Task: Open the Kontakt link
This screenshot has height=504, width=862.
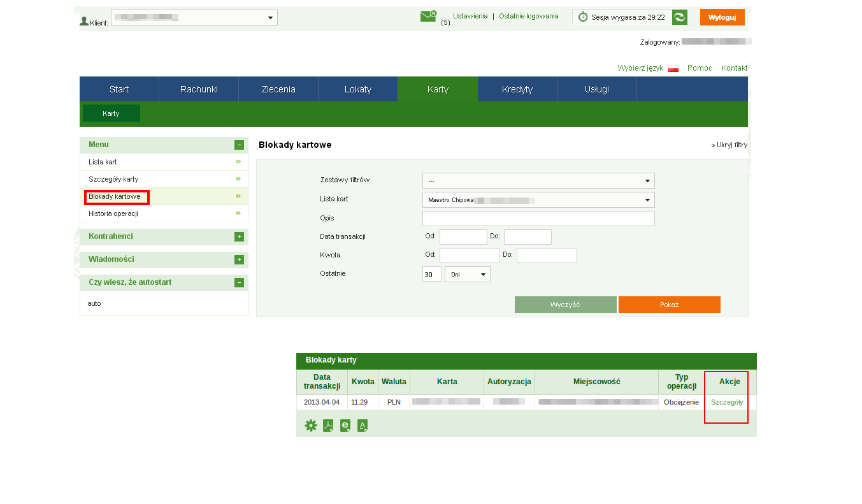Action: point(735,68)
